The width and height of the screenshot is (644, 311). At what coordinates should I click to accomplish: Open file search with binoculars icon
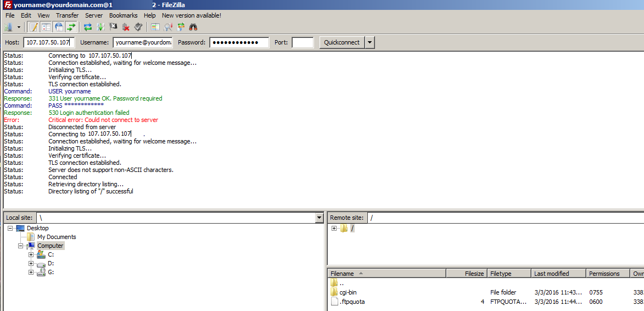click(193, 26)
